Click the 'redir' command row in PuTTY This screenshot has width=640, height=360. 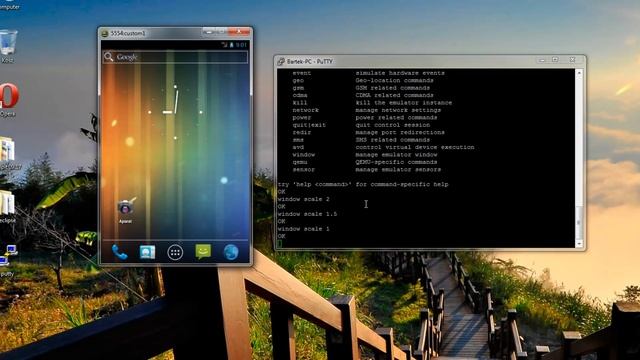pos(368,132)
